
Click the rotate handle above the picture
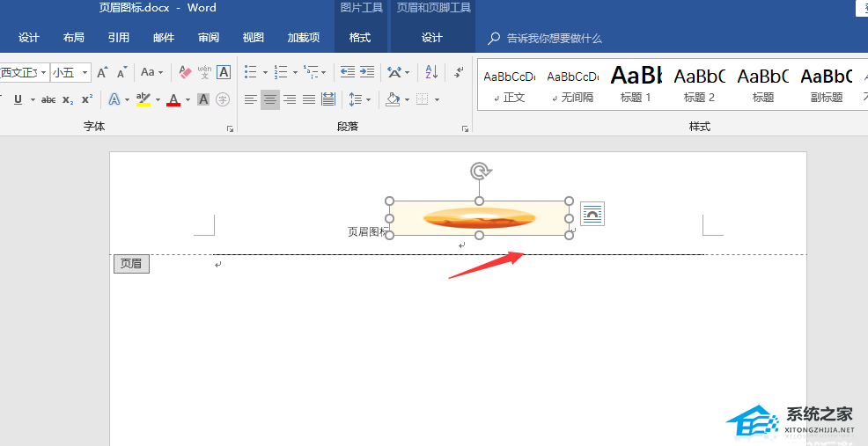point(480,172)
